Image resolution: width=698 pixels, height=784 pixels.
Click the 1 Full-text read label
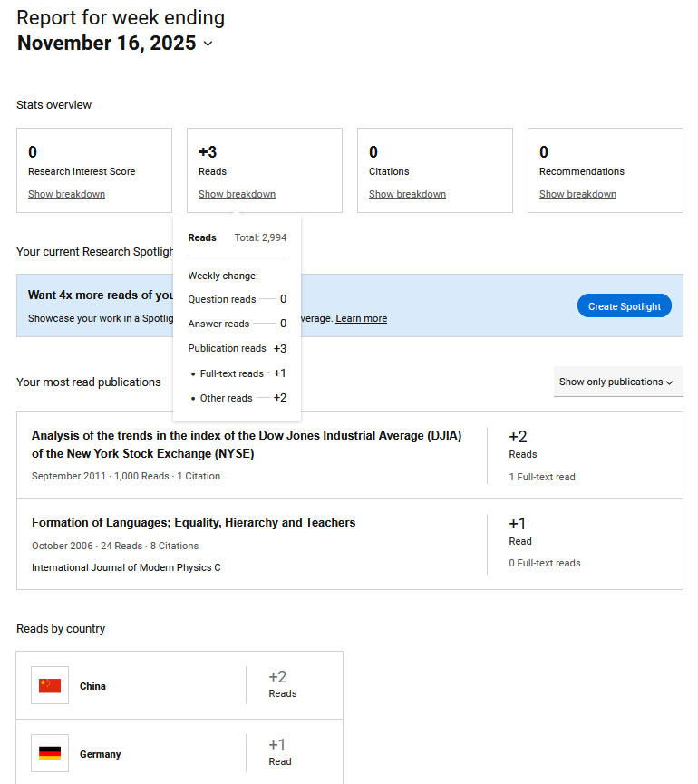541,477
